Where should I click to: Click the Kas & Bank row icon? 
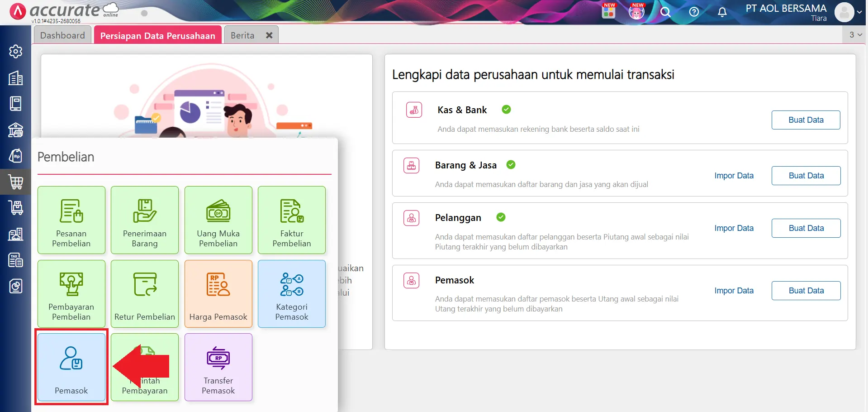(414, 110)
